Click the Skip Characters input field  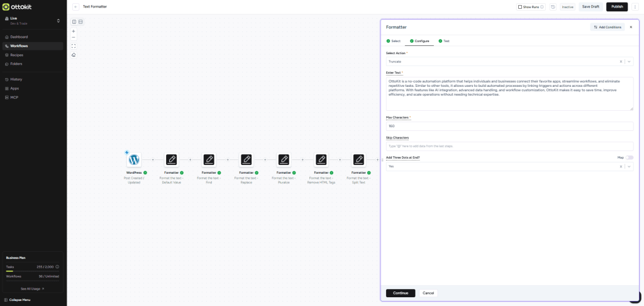tap(509, 146)
